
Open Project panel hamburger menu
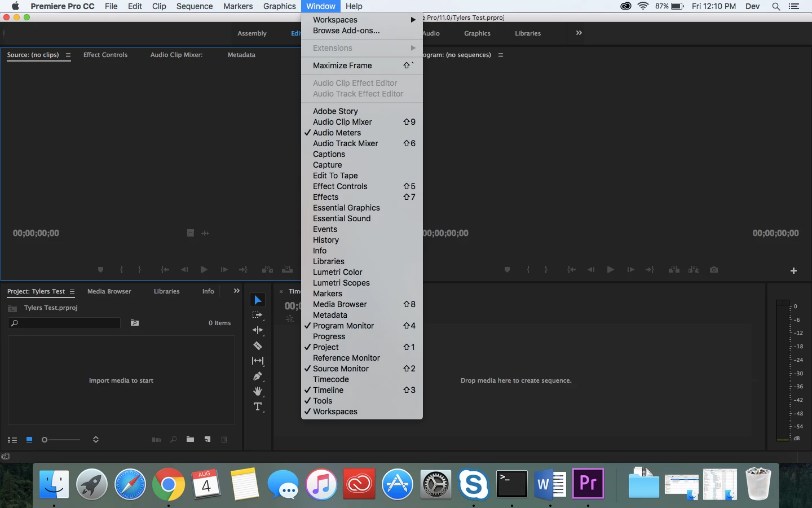(x=72, y=291)
